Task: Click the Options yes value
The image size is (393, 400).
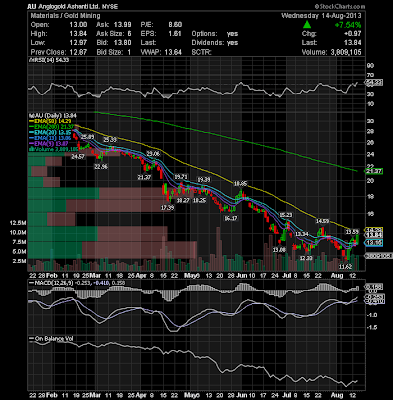Action: tap(232, 34)
